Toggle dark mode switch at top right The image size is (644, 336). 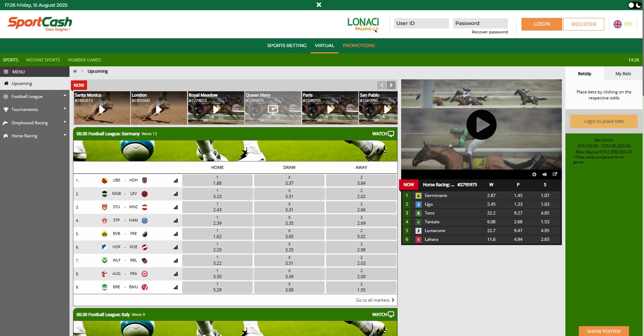point(635,5)
